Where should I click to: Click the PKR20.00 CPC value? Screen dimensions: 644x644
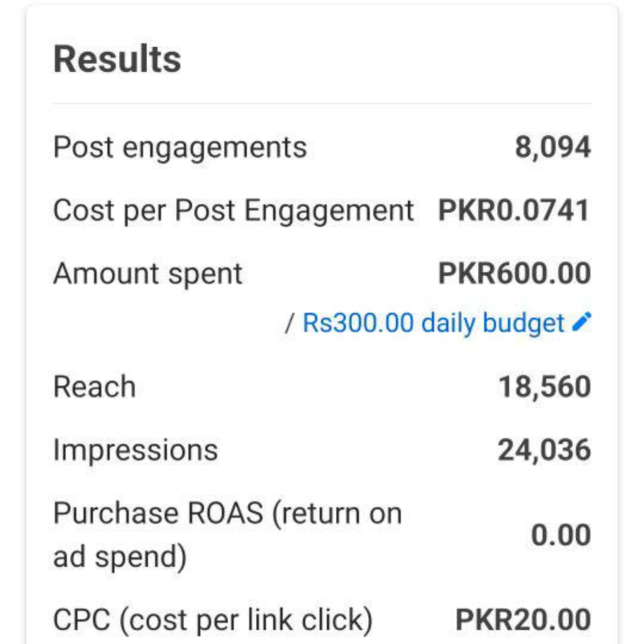(x=523, y=619)
